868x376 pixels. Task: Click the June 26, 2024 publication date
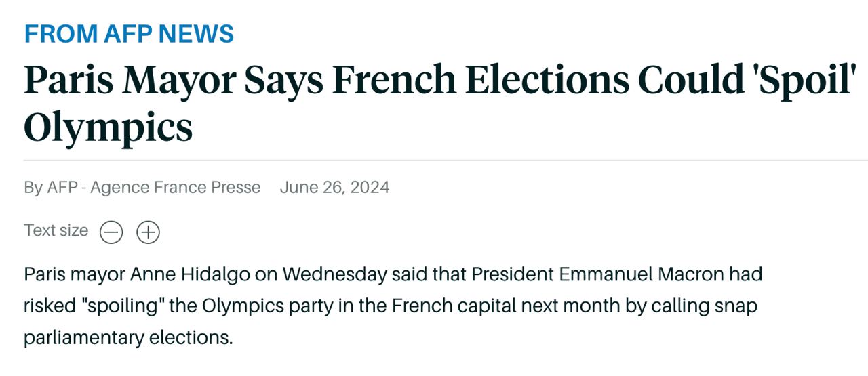tap(334, 188)
